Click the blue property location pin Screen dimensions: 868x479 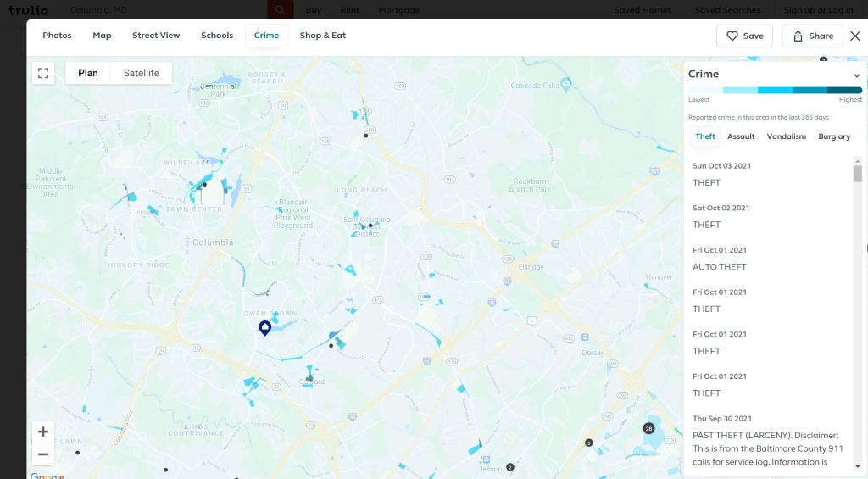point(264,328)
